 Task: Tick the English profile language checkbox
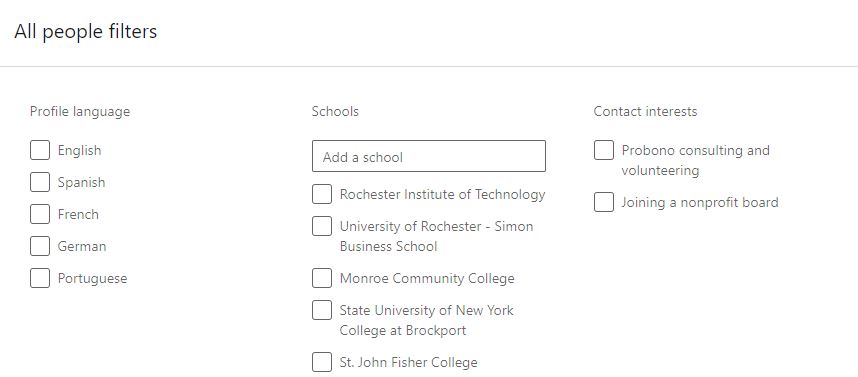tap(40, 150)
